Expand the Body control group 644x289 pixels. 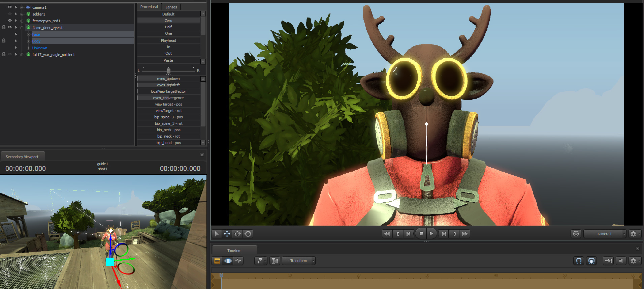tap(29, 41)
